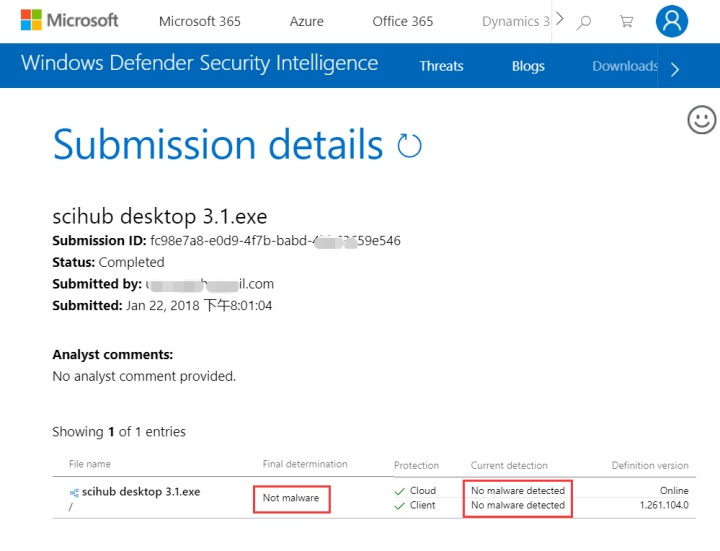This screenshot has width=720, height=551.
Task: Open the search magnifier icon
Action: pyautogui.click(x=584, y=22)
